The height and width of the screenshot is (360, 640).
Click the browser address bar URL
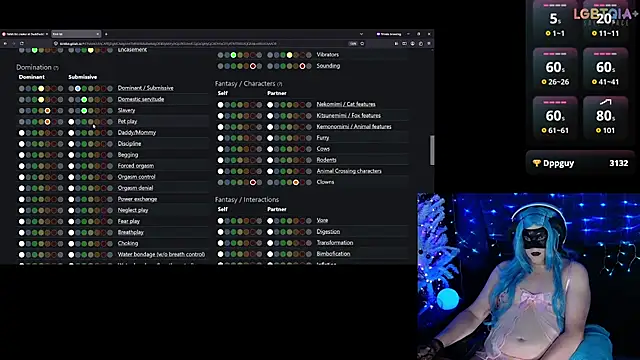(168, 44)
